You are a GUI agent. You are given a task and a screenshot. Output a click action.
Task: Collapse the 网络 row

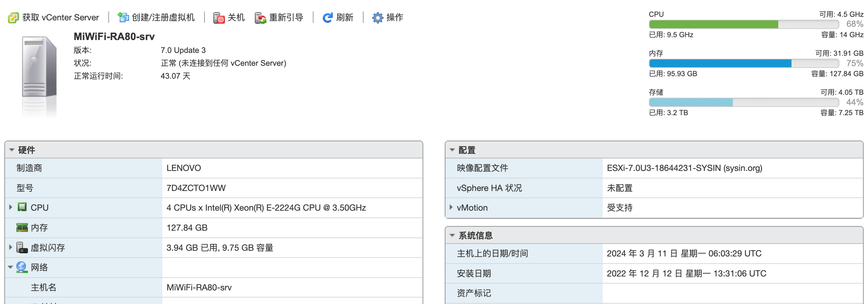tap(11, 267)
